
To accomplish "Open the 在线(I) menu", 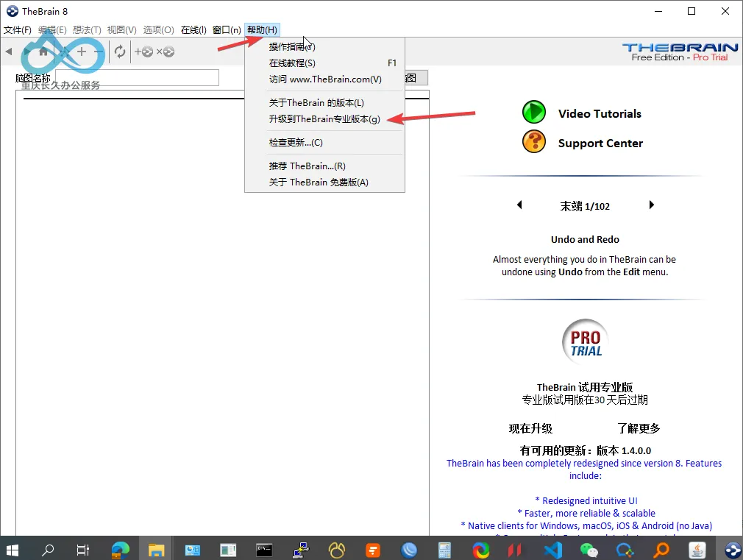I will click(193, 30).
